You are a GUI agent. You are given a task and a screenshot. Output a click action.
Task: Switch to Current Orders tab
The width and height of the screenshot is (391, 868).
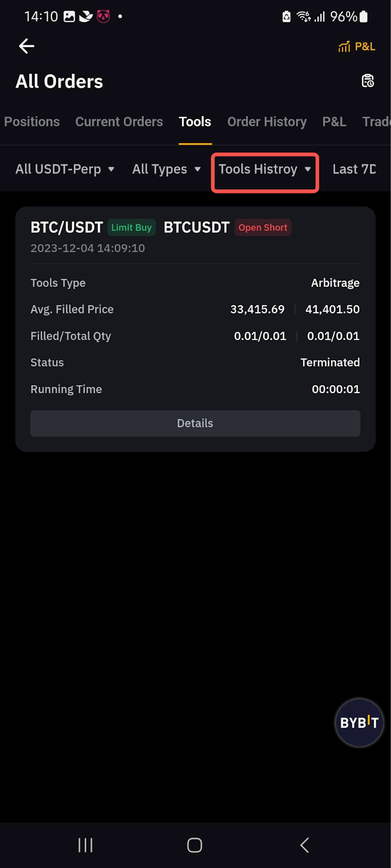(119, 122)
